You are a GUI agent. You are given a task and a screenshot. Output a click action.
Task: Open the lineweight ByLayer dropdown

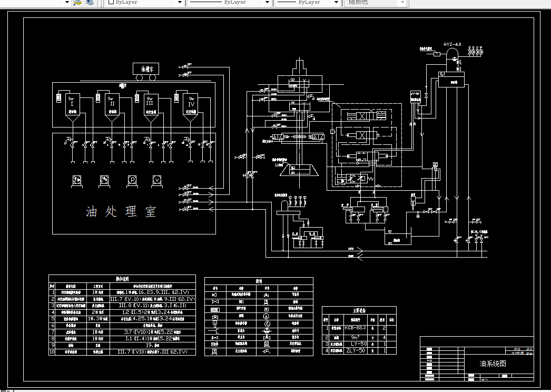pos(336,3)
